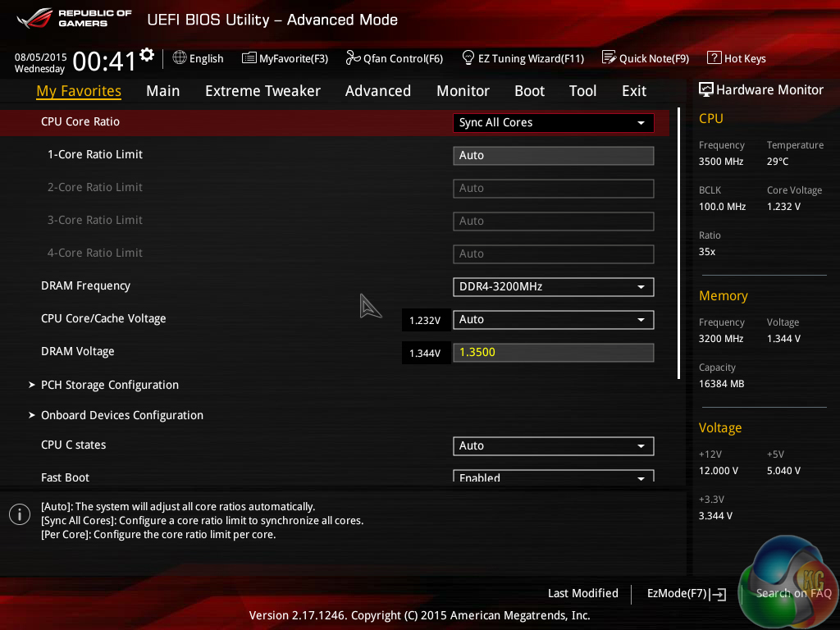Select the DRAM Frequency label

(x=85, y=286)
